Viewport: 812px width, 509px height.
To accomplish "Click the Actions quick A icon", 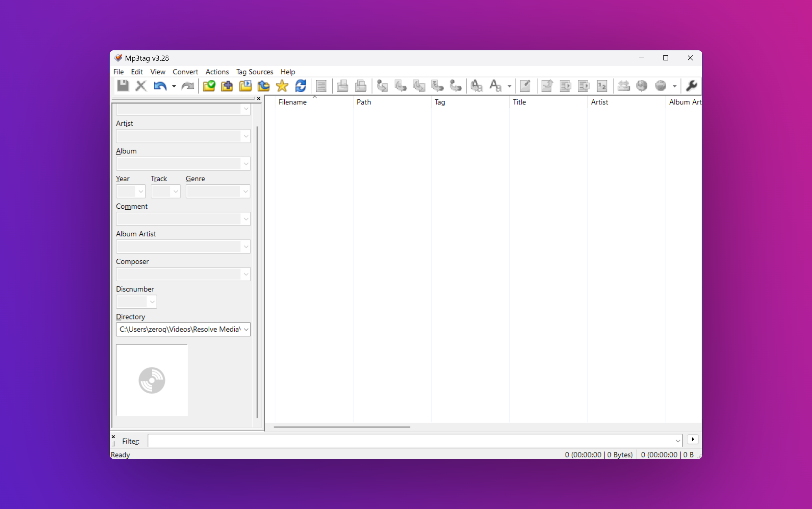I will [x=495, y=86].
